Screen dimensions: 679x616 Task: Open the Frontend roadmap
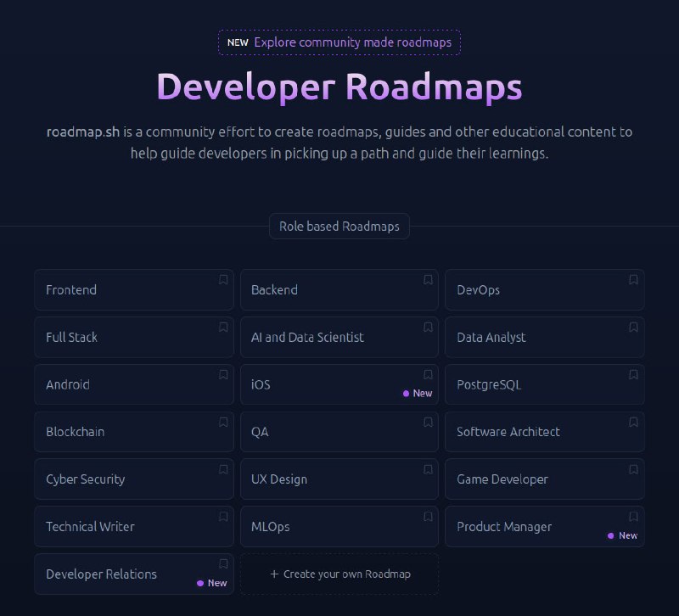point(134,289)
